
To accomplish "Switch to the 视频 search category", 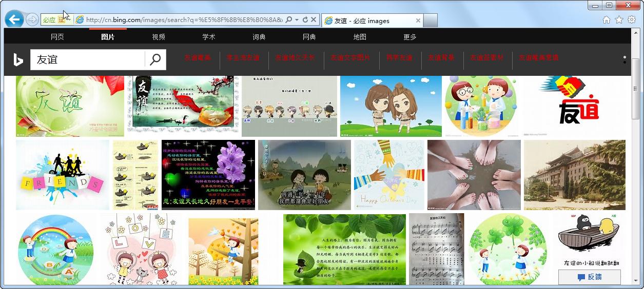I will (159, 37).
